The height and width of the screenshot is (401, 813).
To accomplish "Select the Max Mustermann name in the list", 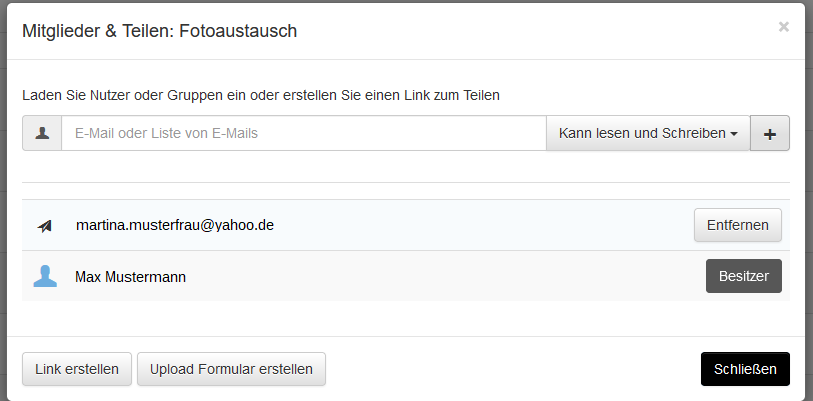I will pos(131,276).
